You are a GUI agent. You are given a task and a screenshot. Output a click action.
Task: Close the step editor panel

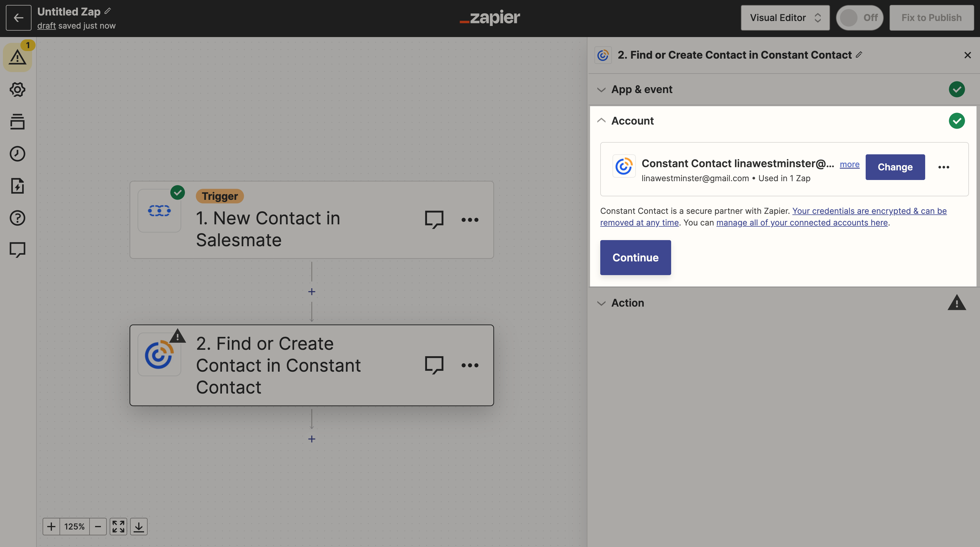(967, 55)
